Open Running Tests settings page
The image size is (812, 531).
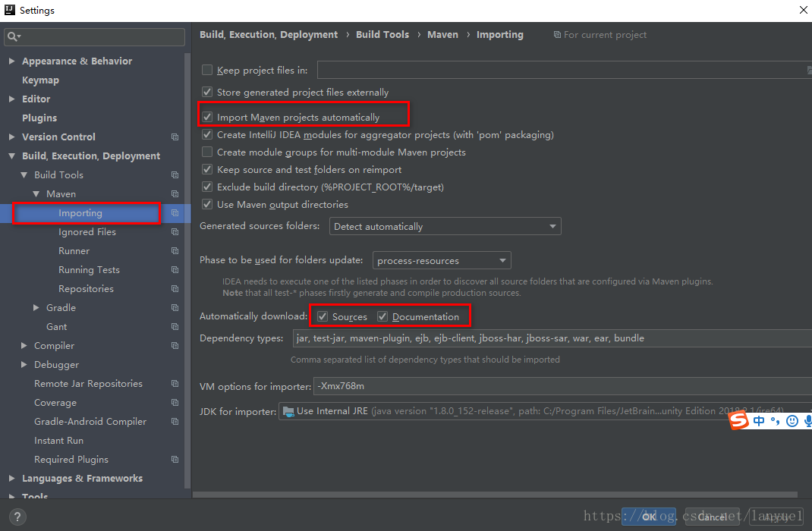tap(89, 270)
